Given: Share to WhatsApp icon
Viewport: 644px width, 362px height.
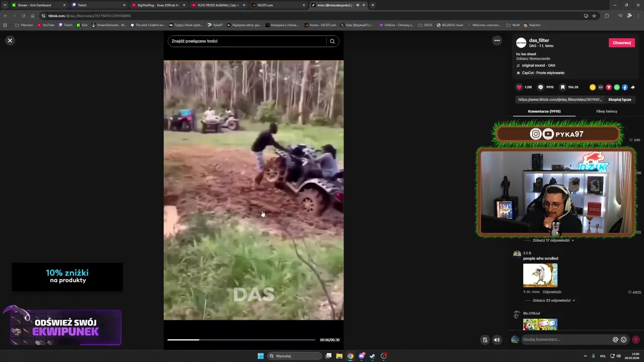Looking at the screenshot, I should (617, 87).
